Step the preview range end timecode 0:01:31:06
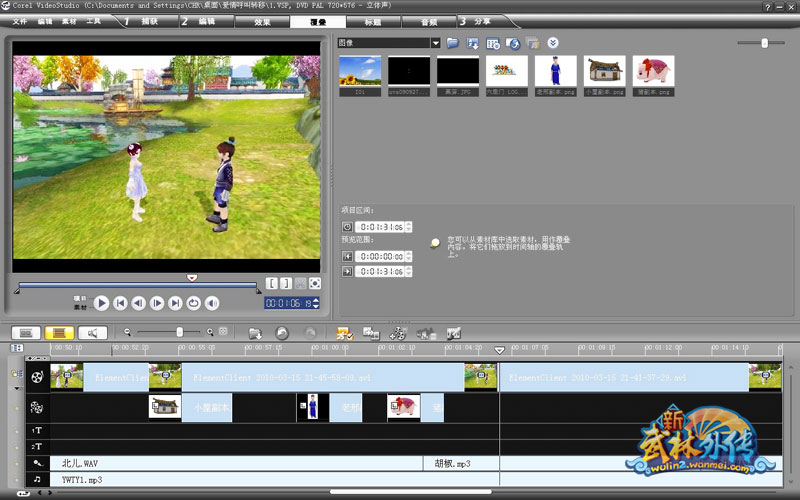 408,271
